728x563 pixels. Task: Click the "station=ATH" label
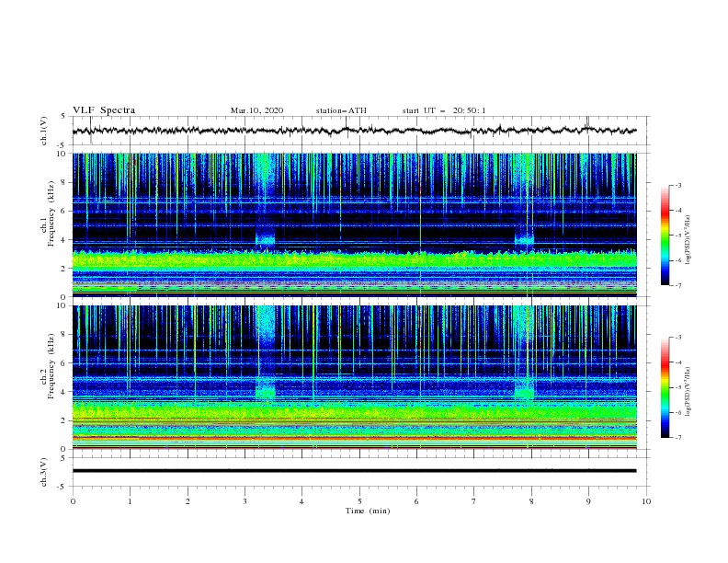[x=341, y=110]
